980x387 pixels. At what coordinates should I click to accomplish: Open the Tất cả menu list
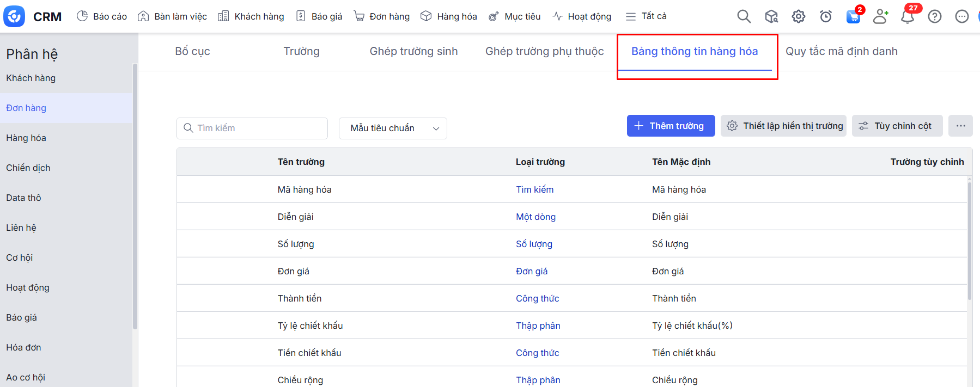click(x=646, y=16)
